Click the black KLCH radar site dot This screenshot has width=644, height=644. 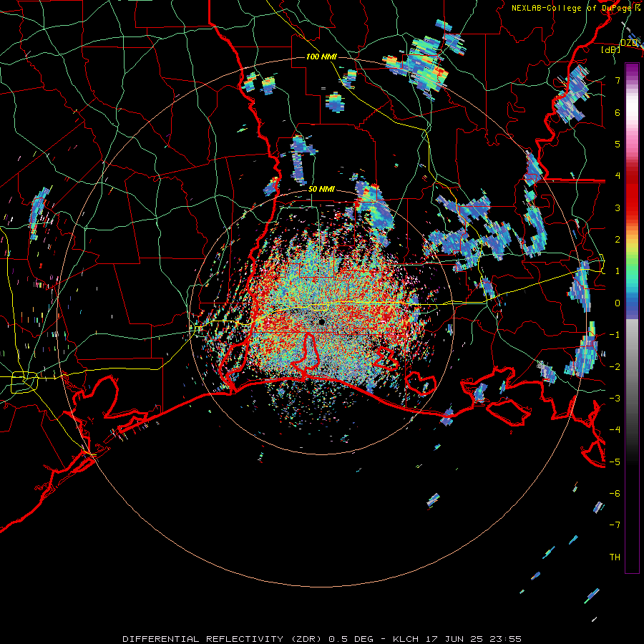coord(321,321)
